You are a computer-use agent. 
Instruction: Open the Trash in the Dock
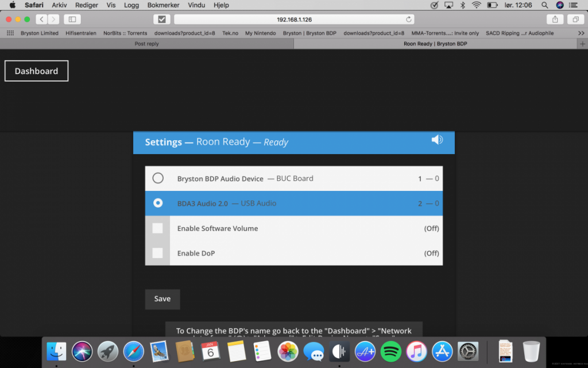click(x=531, y=351)
